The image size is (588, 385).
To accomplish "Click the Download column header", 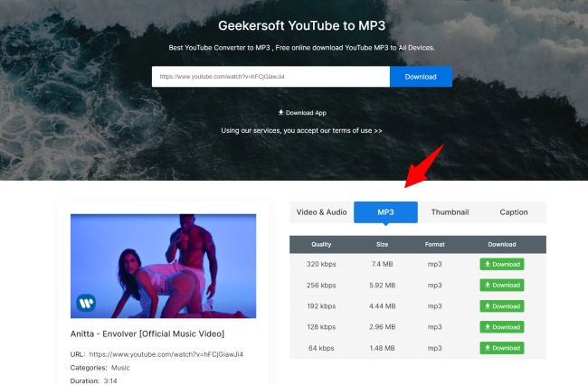I will click(502, 245).
